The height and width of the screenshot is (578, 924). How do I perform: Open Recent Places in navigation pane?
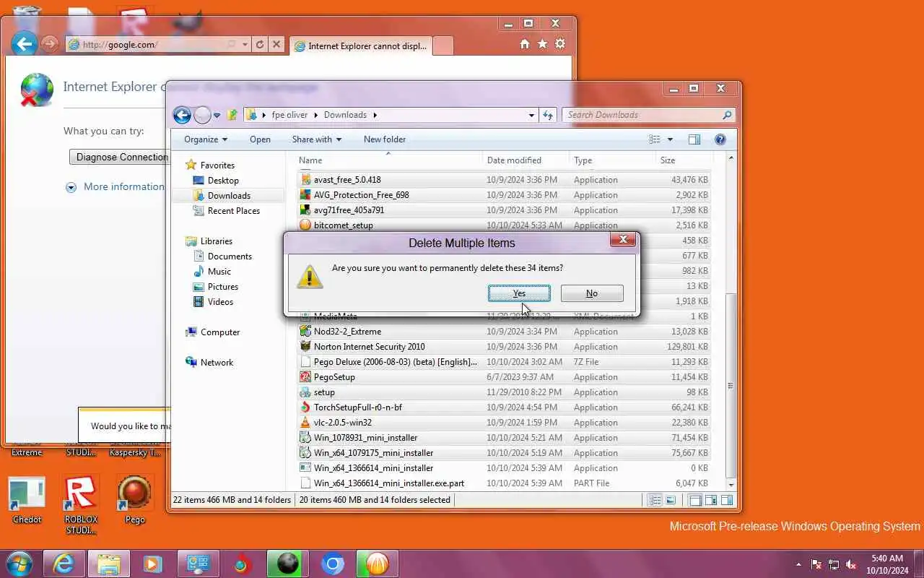click(x=233, y=211)
